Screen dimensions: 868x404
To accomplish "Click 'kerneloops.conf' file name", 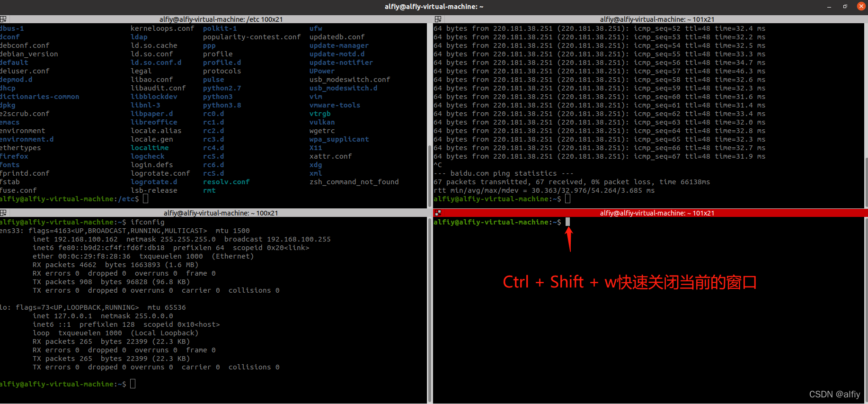I will [x=162, y=28].
